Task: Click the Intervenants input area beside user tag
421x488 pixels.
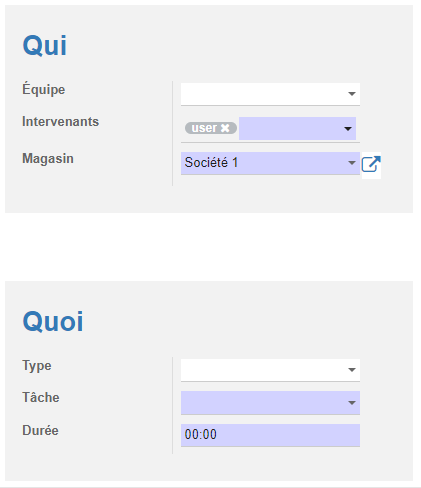Action: click(291, 128)
